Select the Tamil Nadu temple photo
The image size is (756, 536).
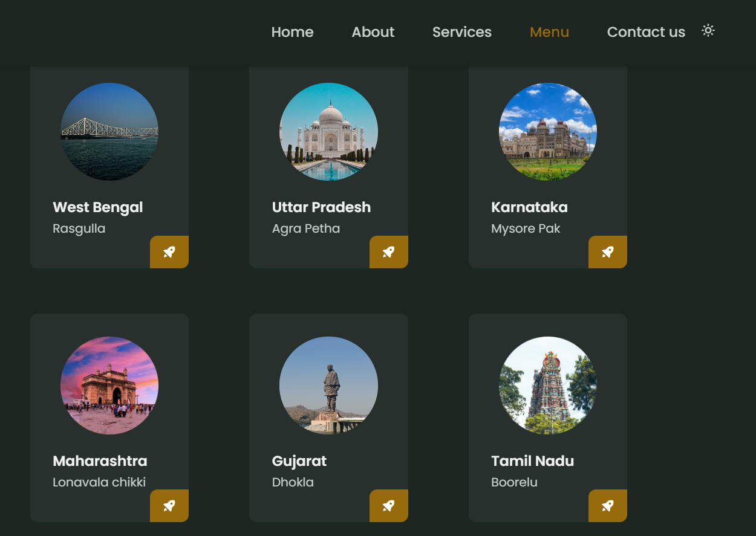(x=548, y=386)
